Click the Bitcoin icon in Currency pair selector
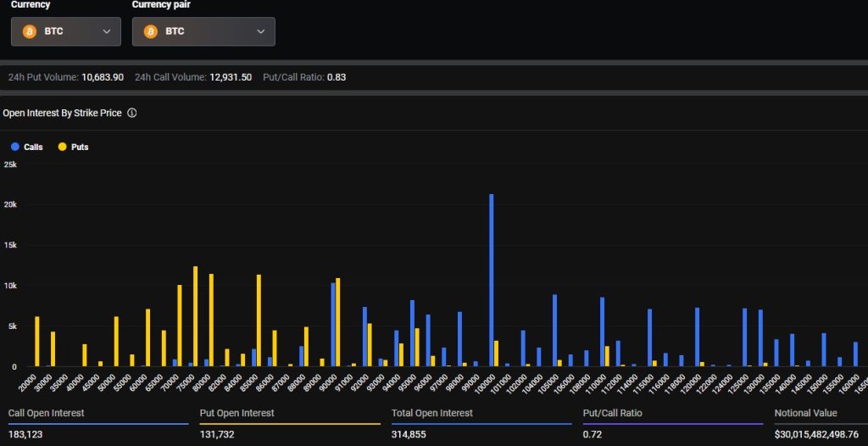The width and height of the screenshot is (868, 446). (151, 31)
